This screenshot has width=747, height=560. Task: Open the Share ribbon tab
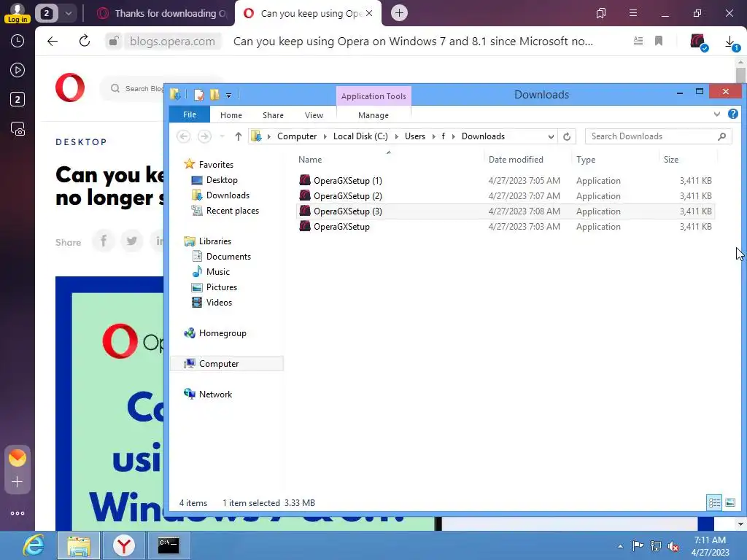273,115
